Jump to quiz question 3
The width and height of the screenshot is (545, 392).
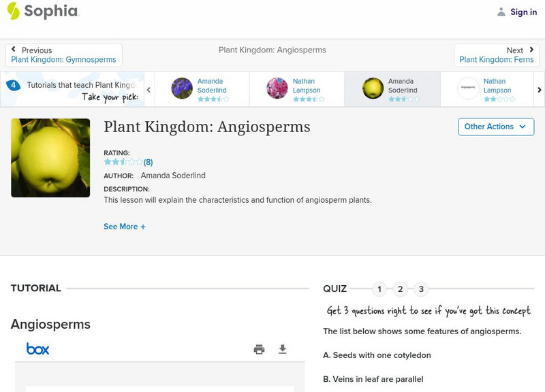coord(421,289)
